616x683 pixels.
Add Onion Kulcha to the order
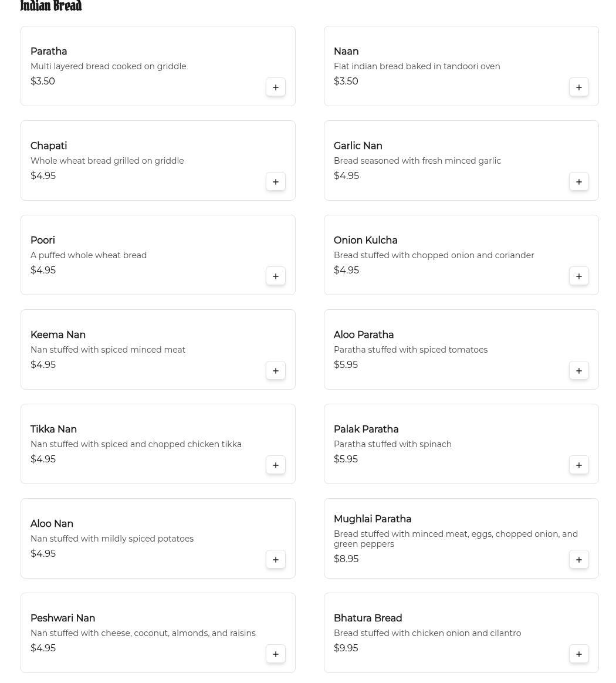point(578,276)
